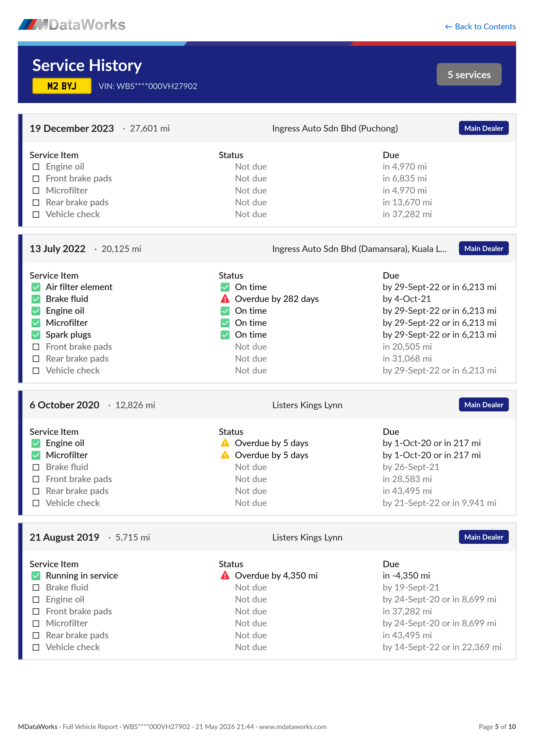Toggle checked Running in service checkbox
Screen dimensions: 534x756
point(36,576)
